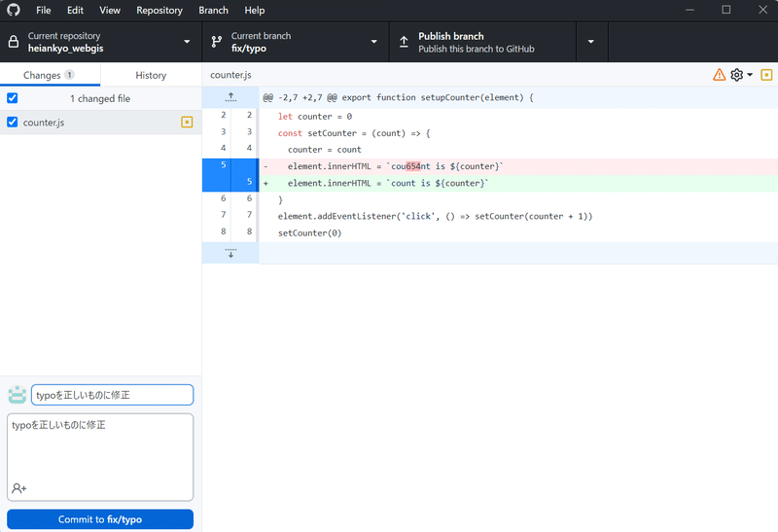Click the commit author avatar
This screenshot has width=778, height=532.
(x=18, y=395)
